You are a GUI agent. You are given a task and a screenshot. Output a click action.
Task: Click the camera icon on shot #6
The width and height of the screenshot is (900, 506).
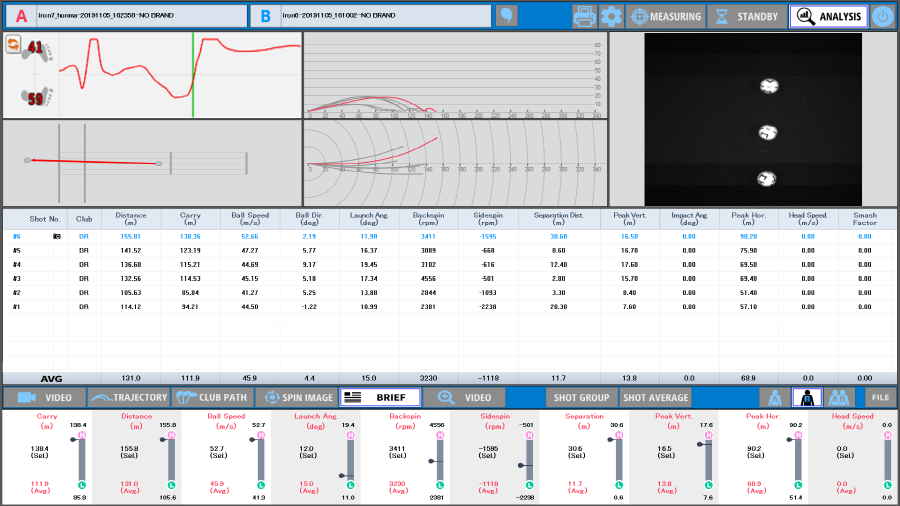tap(57, 236)
